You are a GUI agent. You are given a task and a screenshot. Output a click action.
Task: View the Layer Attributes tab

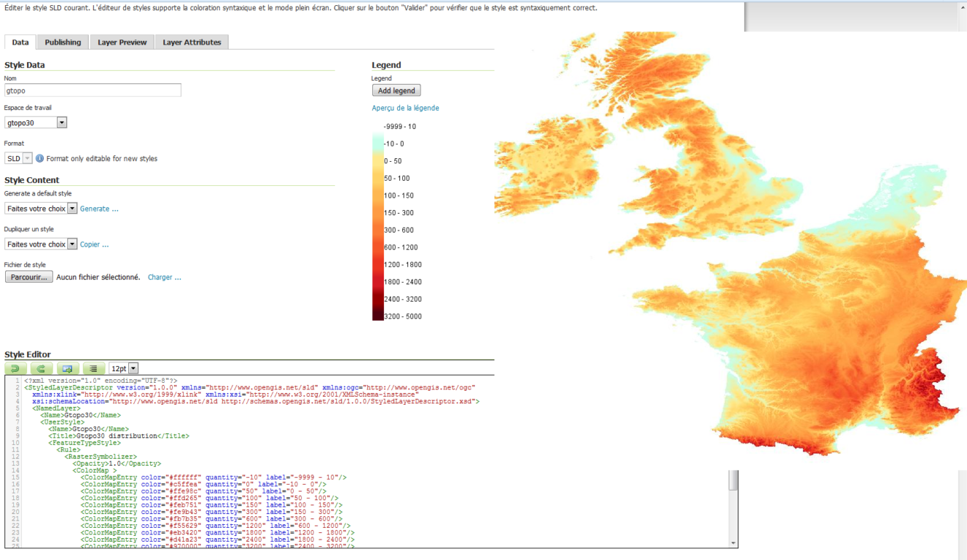(191, 42)
